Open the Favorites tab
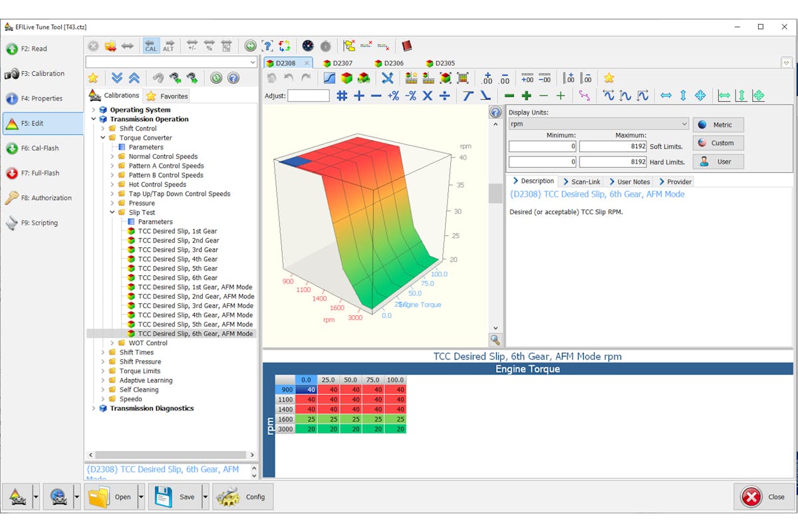798x532 pixels. pos(168,96)
